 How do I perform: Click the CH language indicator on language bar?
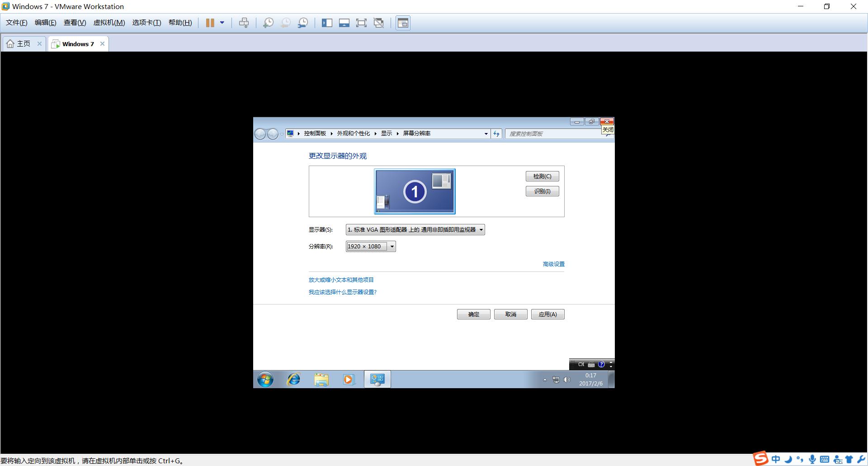[581, 364]
